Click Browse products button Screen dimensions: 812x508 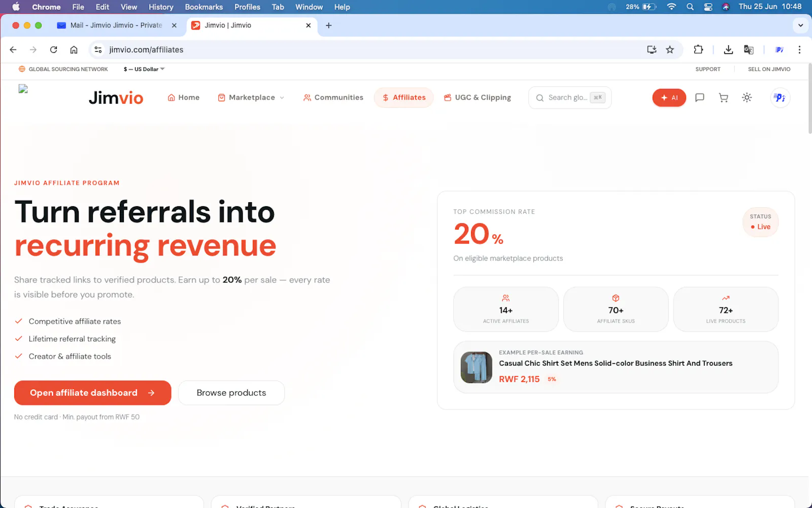[x=231, y=393]
